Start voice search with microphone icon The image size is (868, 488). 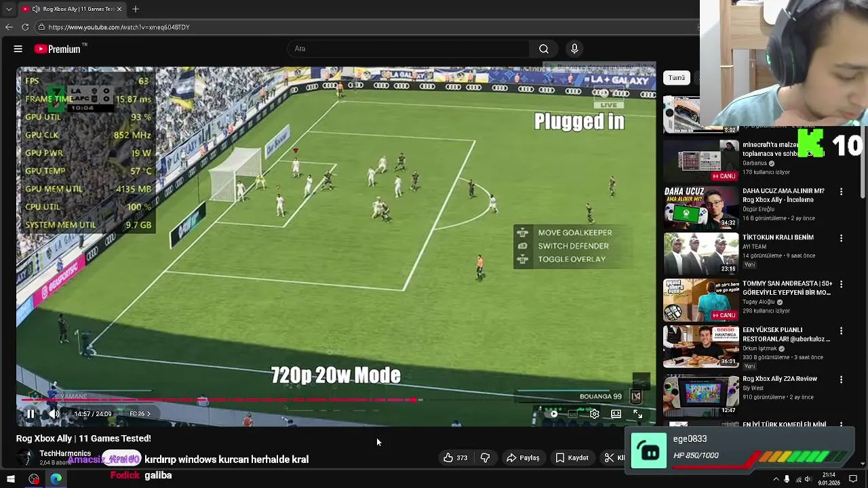pyautogui.click(x=574, y=49)
